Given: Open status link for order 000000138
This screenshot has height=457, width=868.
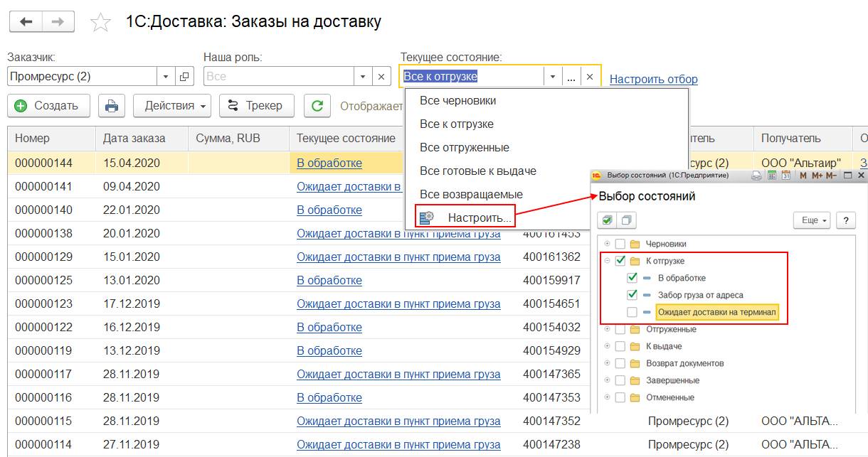Looking at the screenshot, I should pyautogui.click(x=398, y=233).
